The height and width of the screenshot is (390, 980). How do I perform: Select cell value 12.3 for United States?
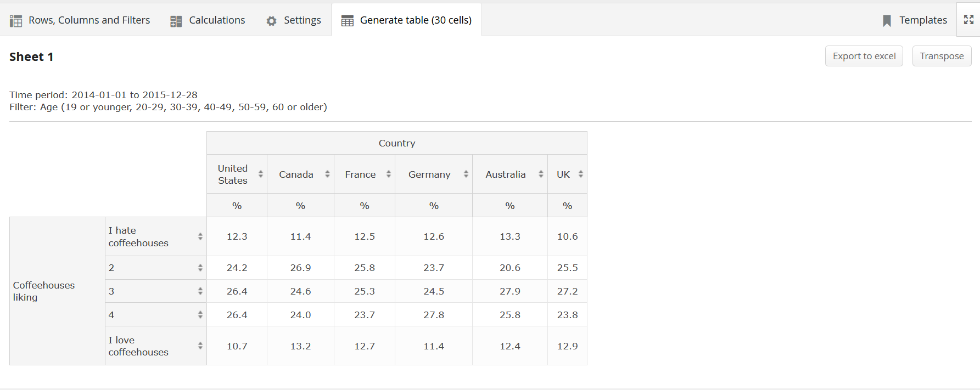tap(237, 236)
